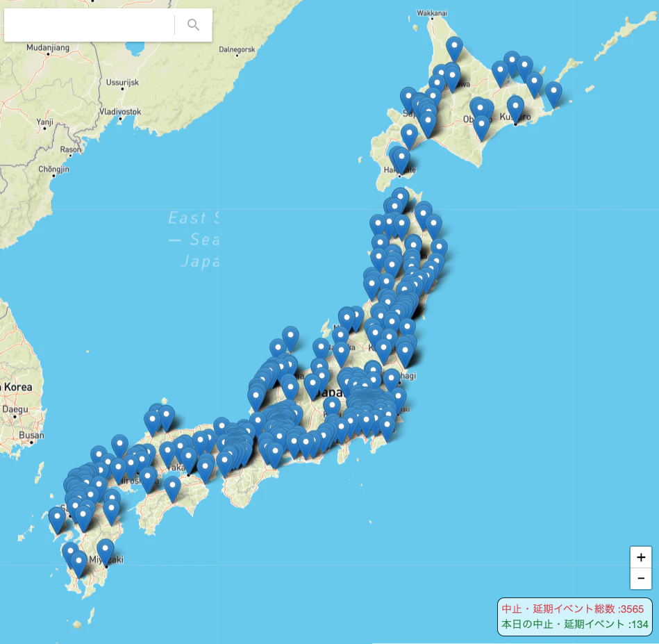
Task: Click the Chongjin city label
Action: point(53,170)
